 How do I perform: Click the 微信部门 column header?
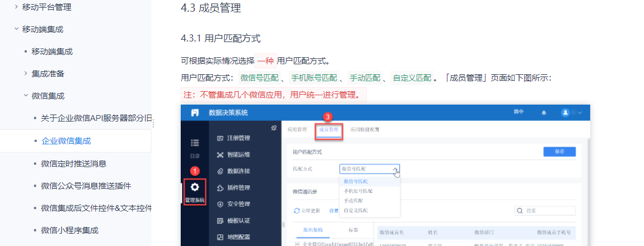[484, 232]
